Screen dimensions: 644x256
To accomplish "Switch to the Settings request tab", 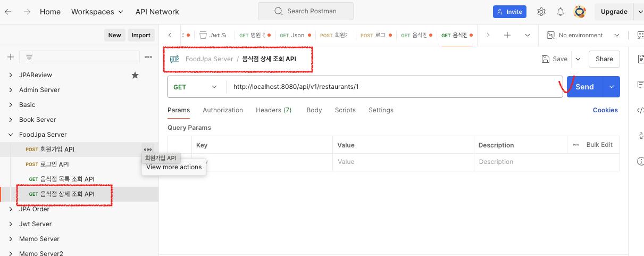I will pyautogui.click(x=381, y=110).
